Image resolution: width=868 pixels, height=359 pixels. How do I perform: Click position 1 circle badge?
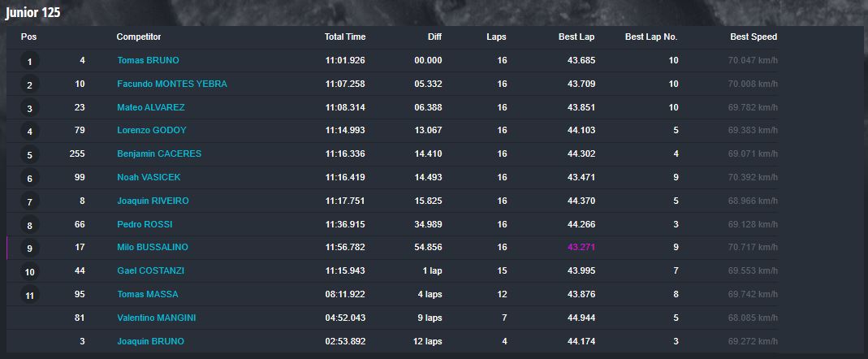(x=30, y=61)
